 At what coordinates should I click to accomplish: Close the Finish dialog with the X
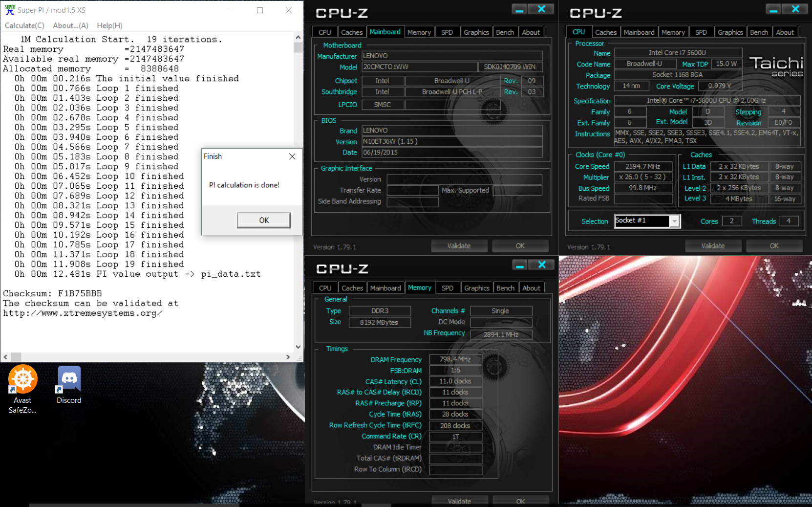pyautogui.click(x=292, y=156)
